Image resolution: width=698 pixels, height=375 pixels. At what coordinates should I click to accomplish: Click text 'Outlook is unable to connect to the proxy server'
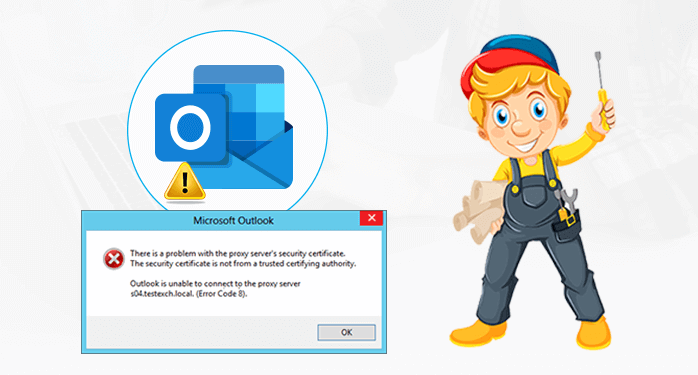(x=215, y=283)
